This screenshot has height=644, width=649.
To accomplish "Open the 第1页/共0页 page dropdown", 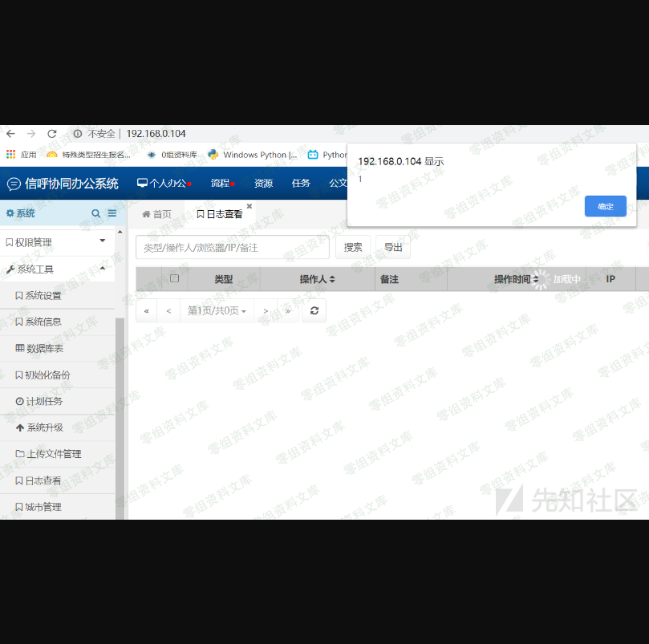I will pyautogui.click(x=217, y=310).
